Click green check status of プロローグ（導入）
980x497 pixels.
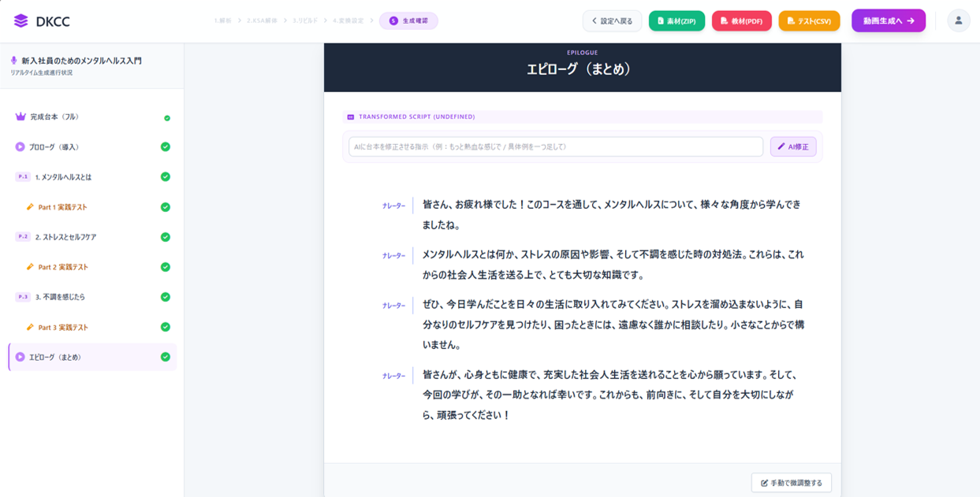166,147
